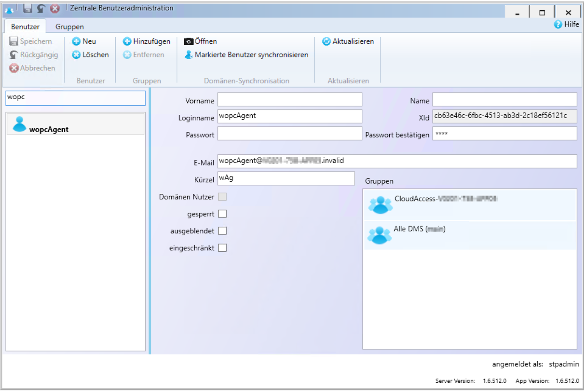Viewport: 584px width, 392px height.
Task: Select the Alle DMS group name text
Action: 420,229
